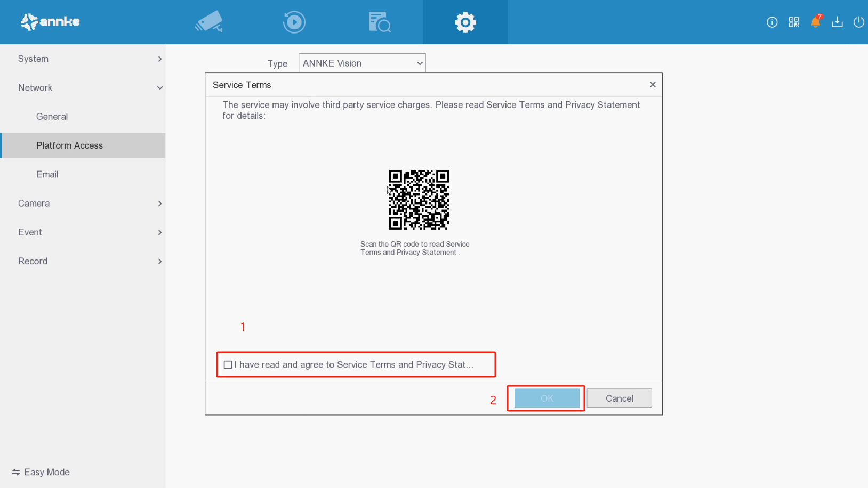The image size is (868, 488).
Task: Open the Live View camera icon
Action: coord(209,22)
